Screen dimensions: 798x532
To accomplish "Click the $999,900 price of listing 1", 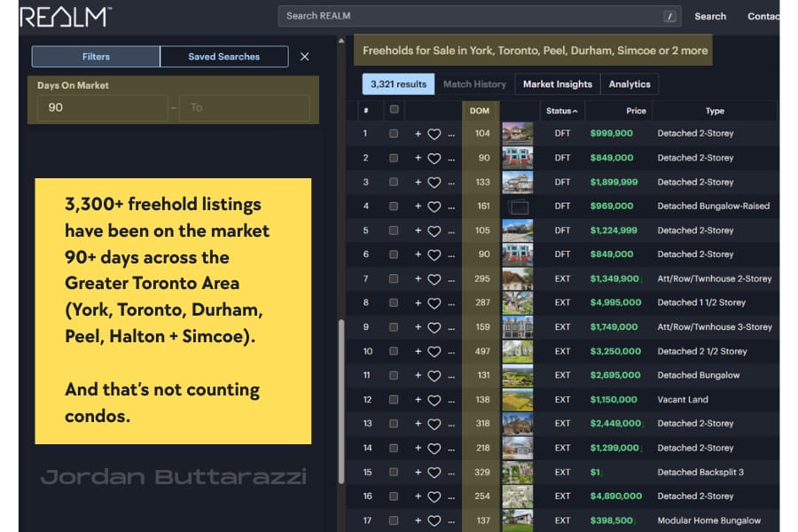I will [x=611, y=133].
